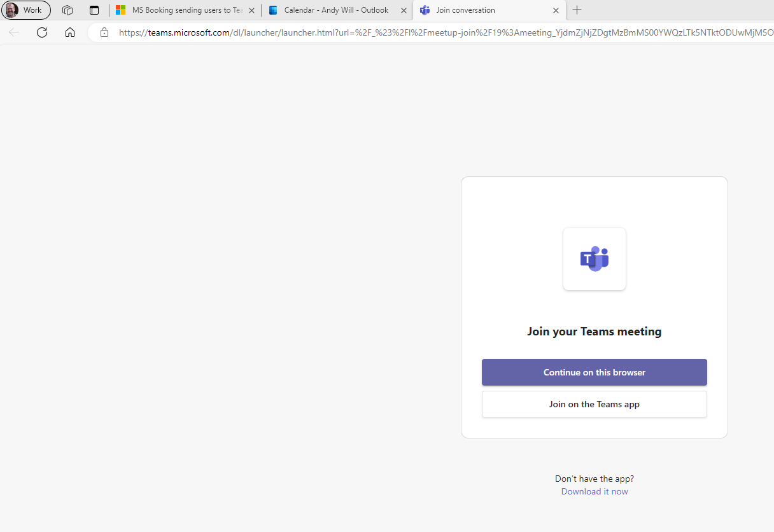Open a new browser tab
The width and height of the screenshot is (774, 532).
coord(577,10)
